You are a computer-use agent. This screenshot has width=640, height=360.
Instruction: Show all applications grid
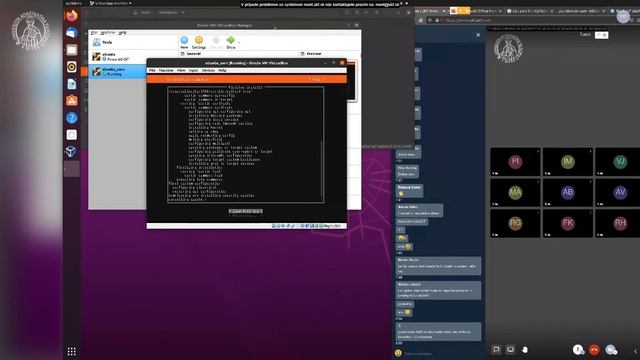point(71,351)
